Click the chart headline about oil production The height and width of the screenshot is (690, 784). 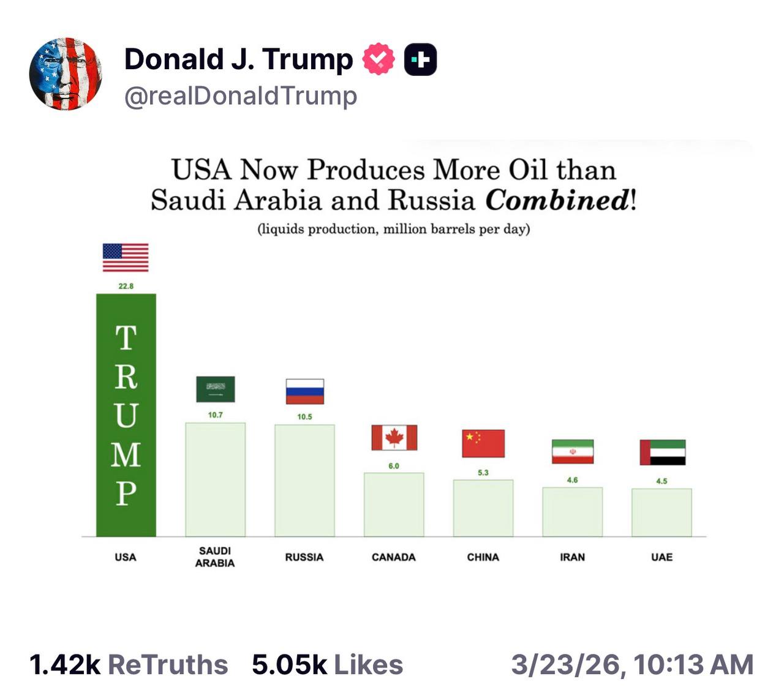393,185
